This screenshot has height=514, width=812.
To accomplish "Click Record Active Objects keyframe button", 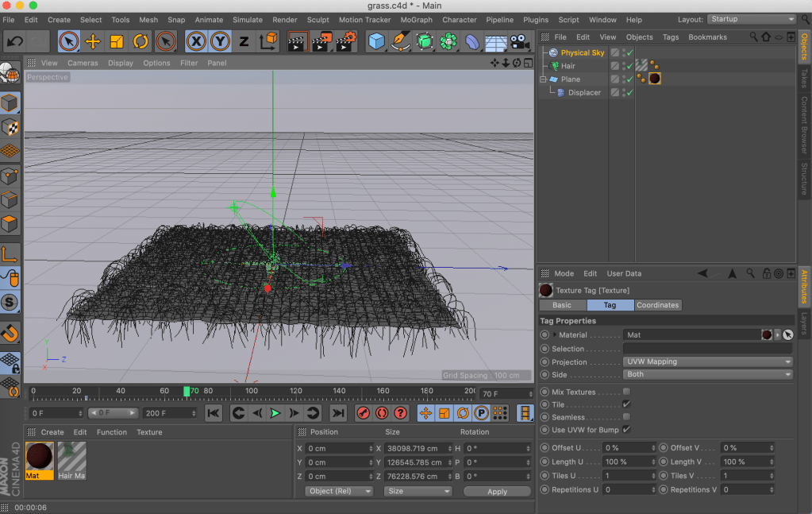I will [x=364, y=413].
